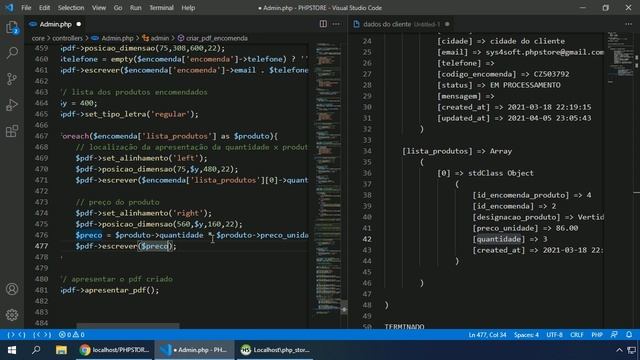Image resolution: width=640 pixels, height=360 pixels.
Task: Click the errors and warnings status indicator
Action: click(71, 335)
